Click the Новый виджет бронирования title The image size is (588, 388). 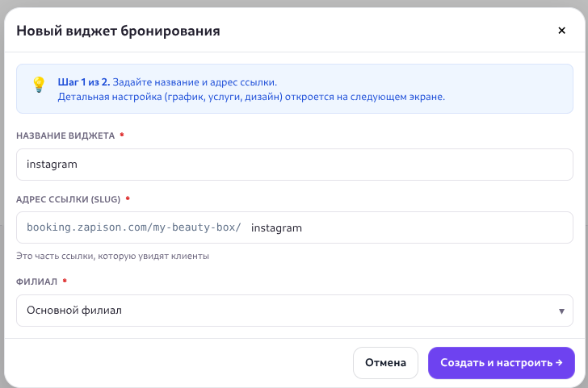118,31
